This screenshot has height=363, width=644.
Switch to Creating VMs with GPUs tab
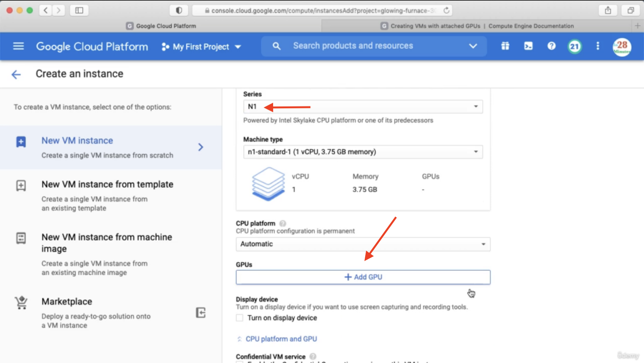[477, 26]
